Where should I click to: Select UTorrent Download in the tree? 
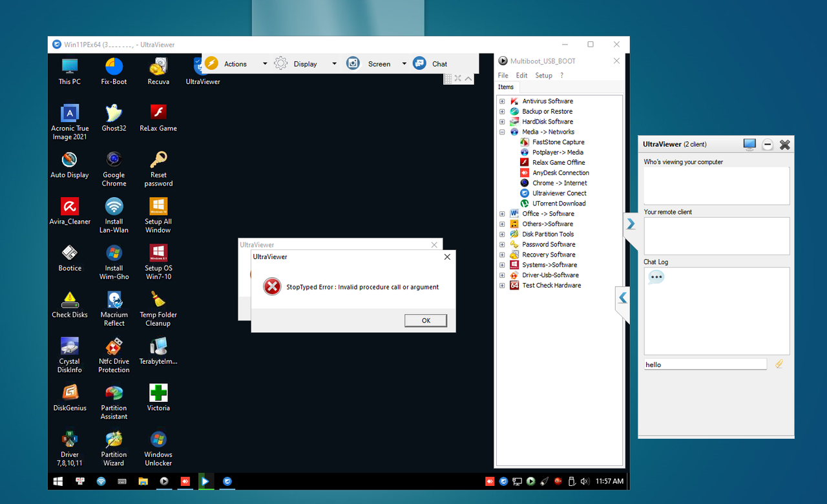(x=559, y=204)
